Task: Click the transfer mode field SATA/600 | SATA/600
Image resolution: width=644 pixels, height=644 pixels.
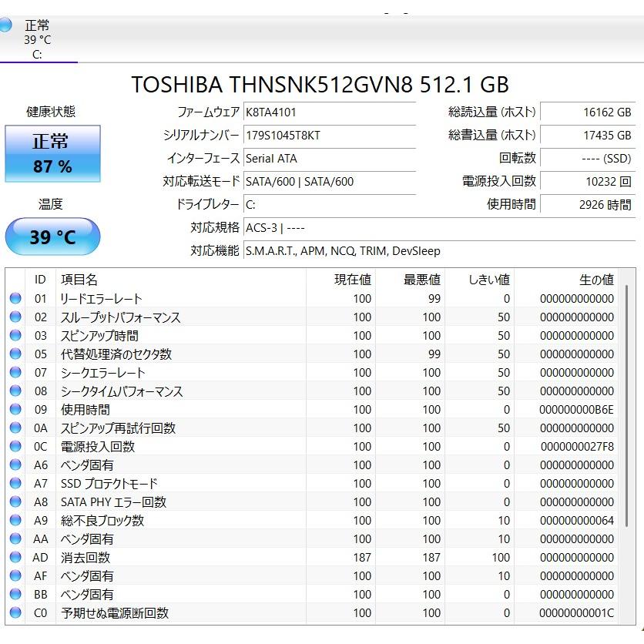Action: pyautogui.click(x=330, y=181)
